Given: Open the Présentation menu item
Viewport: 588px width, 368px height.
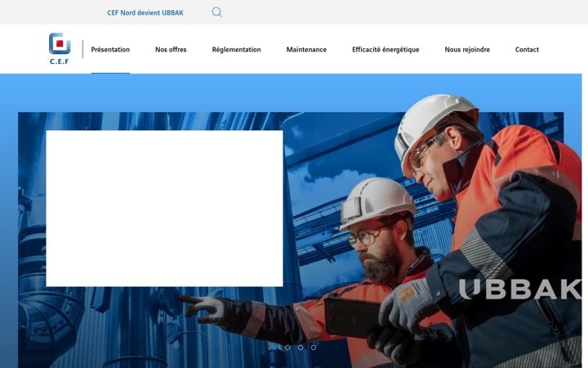Looking at the screenshot, I should 110,50.
